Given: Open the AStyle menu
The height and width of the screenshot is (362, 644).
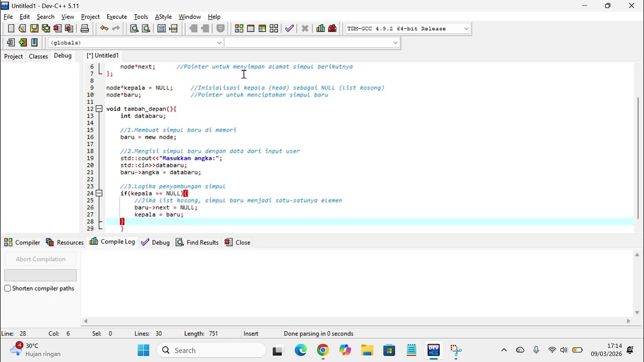Looking at the screenshot, I should click(163, 17).
